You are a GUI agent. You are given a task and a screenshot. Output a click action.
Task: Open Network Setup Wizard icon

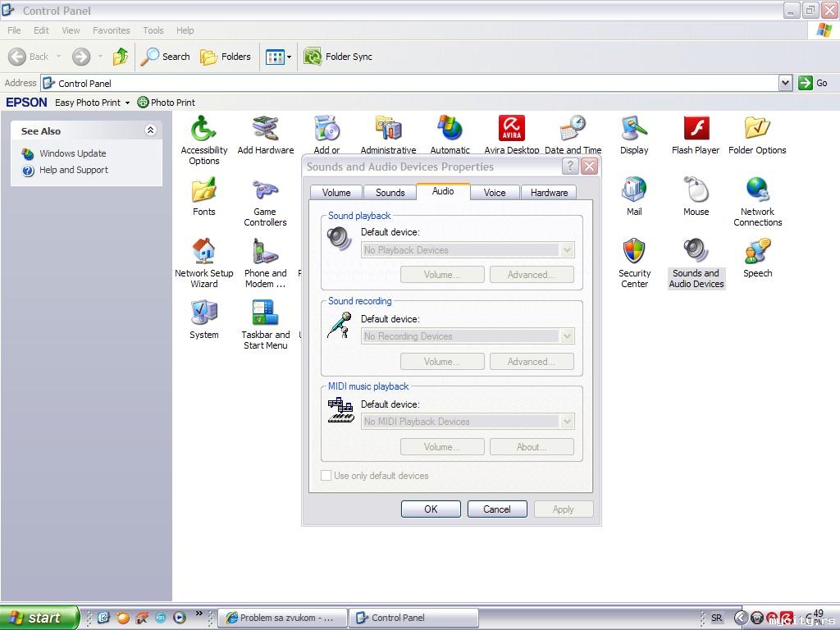click(203, 263)
